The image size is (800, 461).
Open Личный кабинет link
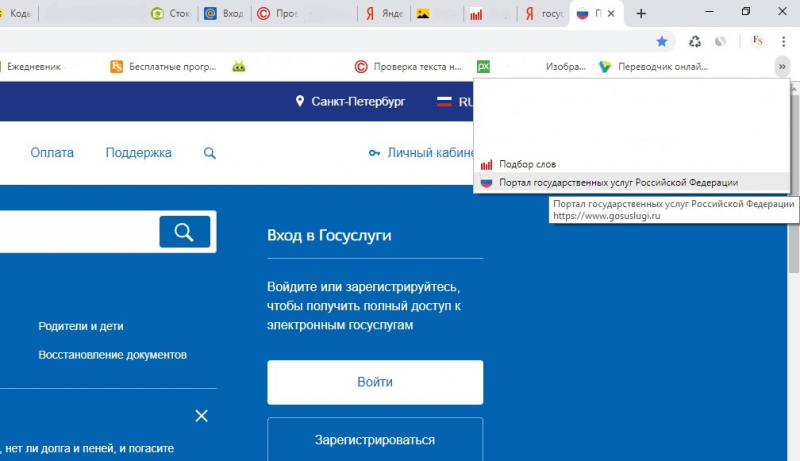pos(431,152)
